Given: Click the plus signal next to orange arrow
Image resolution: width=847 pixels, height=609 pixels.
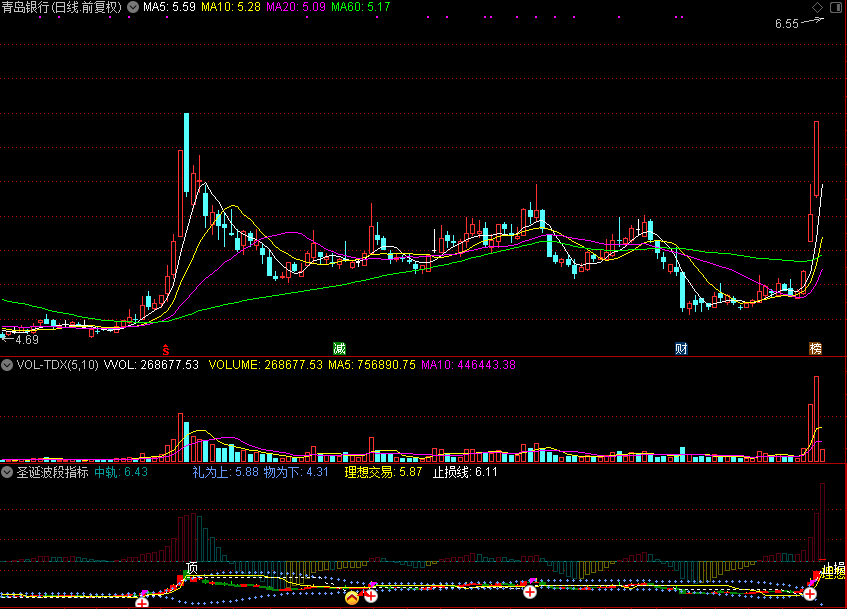Looking at the screenshot, I should click(371, 596).
